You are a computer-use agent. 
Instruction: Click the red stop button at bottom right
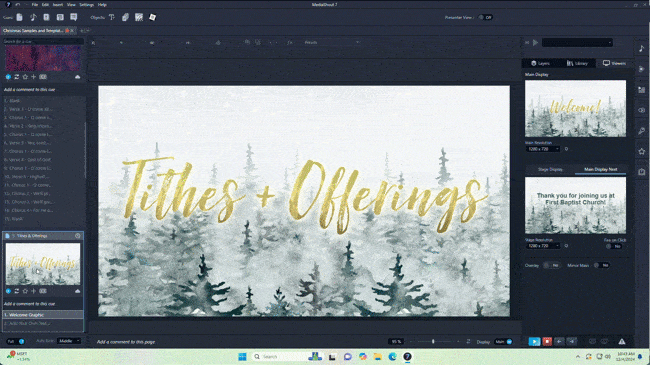pos(547,341)
